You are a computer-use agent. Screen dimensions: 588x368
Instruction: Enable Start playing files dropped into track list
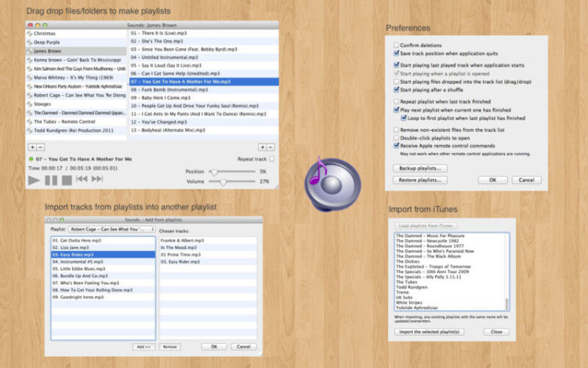397,82
